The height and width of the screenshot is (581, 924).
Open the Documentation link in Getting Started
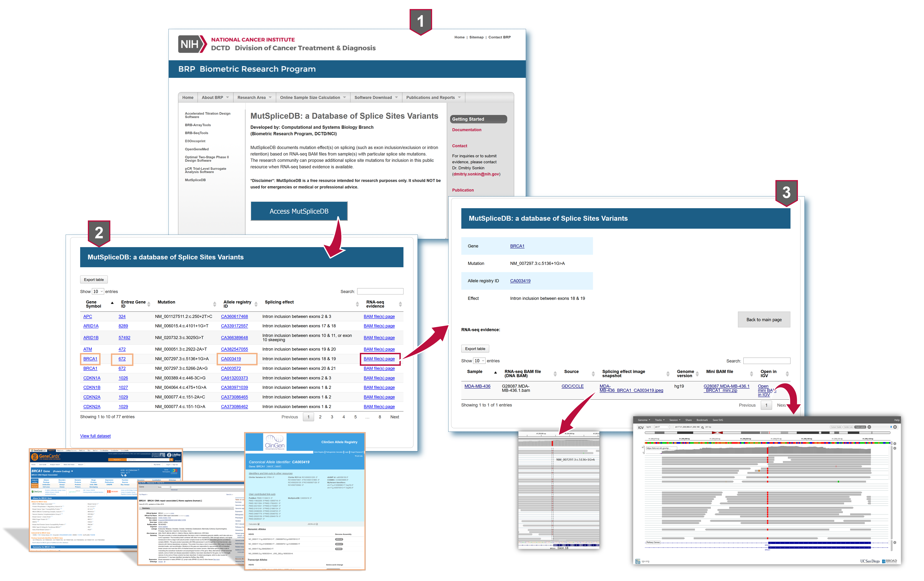click(467, 130)
